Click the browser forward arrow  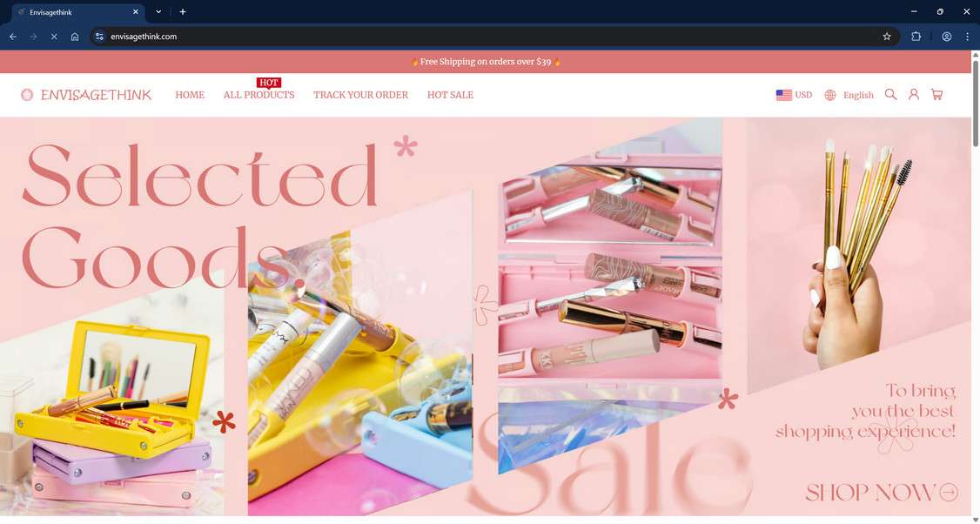point(33,37)
